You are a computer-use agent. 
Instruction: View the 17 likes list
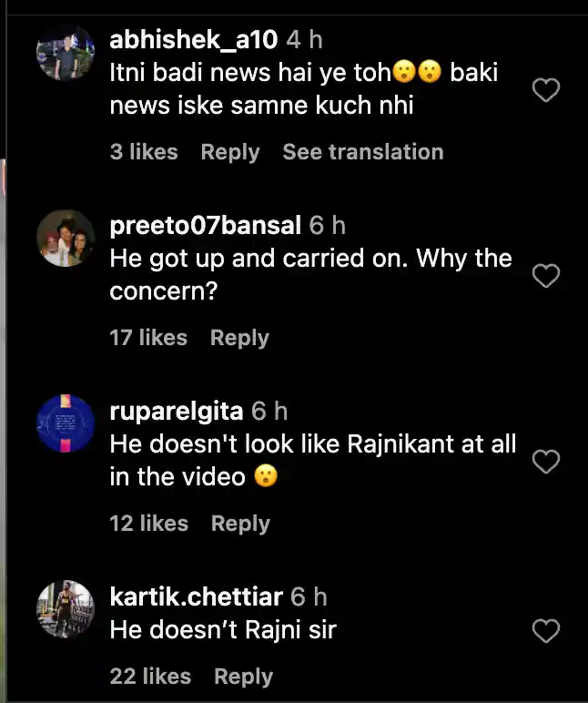pos(148,338)
